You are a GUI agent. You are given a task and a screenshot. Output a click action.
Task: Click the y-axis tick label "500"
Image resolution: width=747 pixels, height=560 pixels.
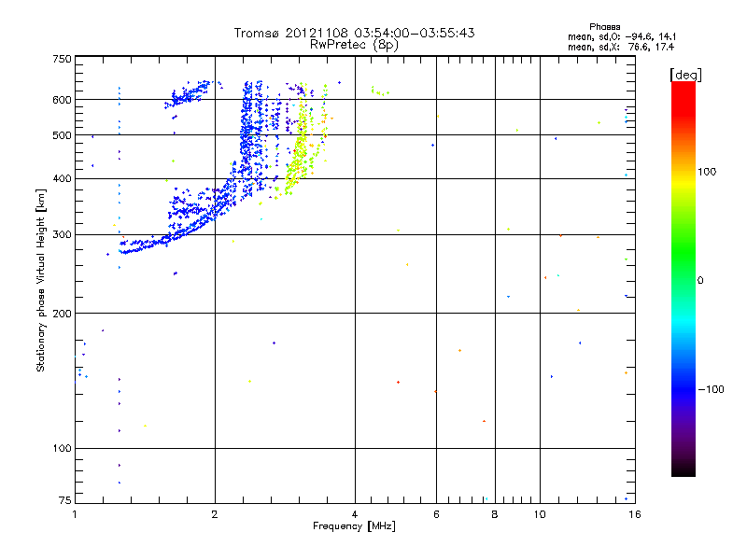click(62, 135)
